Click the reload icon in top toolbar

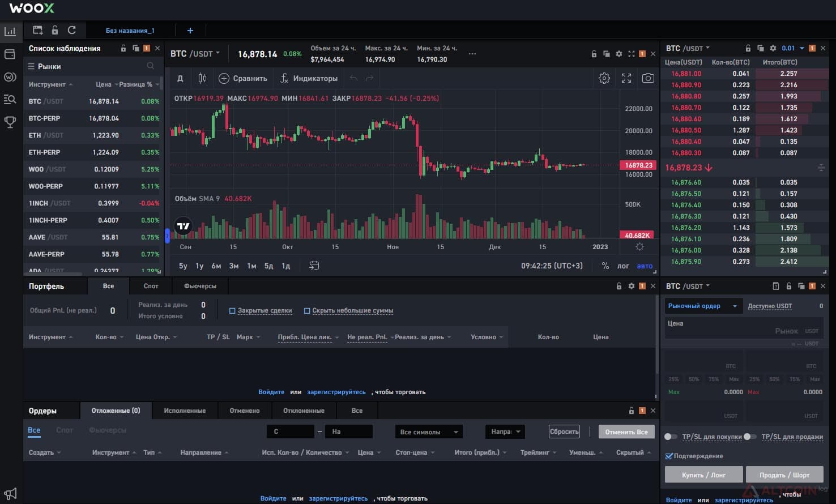tap(72, 30)
